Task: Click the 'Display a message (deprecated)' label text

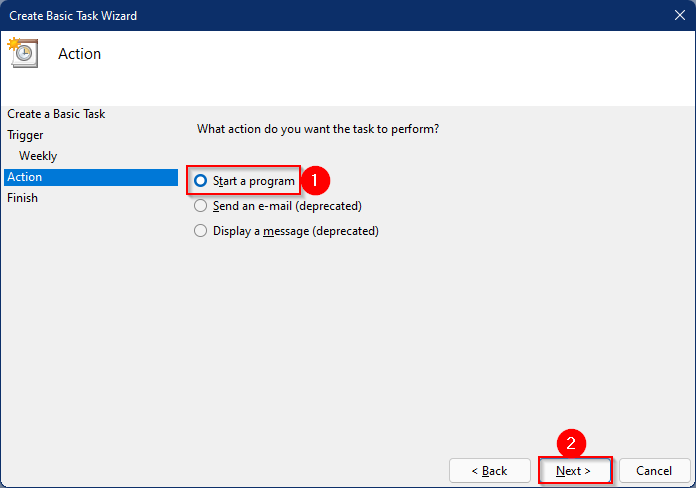Action: (x=296, y=231)
